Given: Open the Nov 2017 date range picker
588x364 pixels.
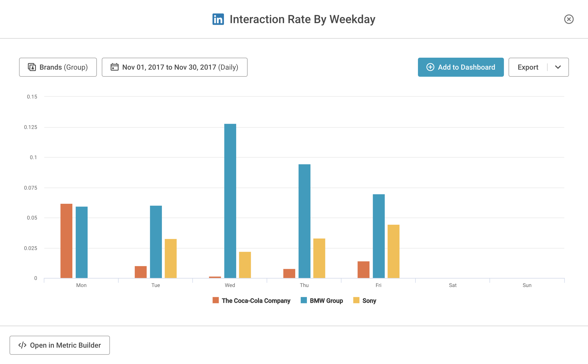Looking at the screenshot, I should pos(175,67).
